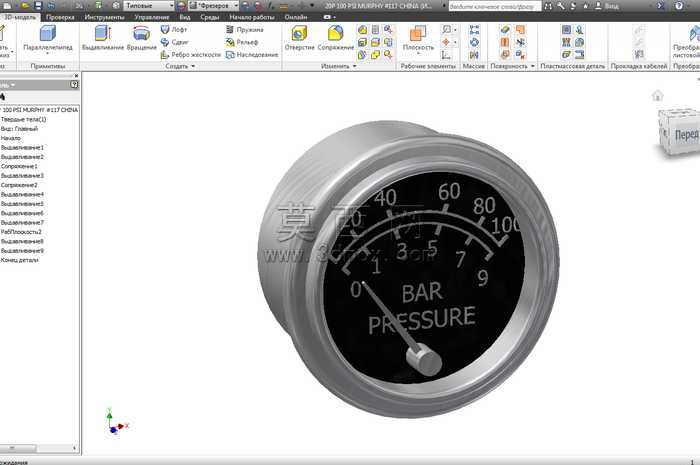The width and height of the screenshot is (700, 465).
Task: Click the Наследование derive tool
Action: (252, 54)
